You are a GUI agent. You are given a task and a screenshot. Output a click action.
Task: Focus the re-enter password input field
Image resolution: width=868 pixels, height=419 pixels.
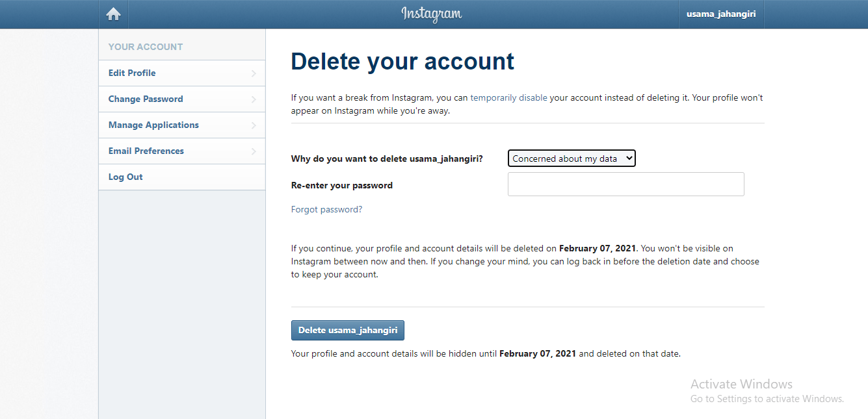625,184
